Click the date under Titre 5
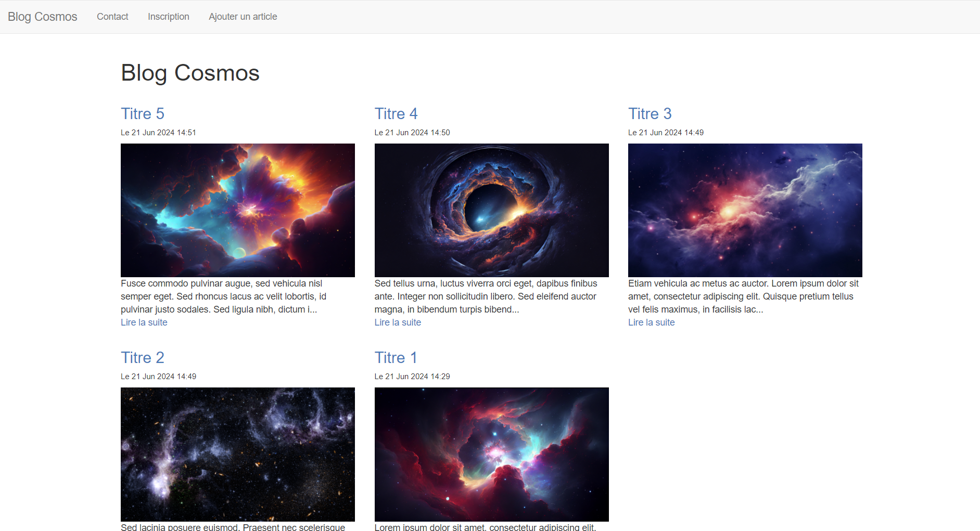980x531 pixels. 158,132
